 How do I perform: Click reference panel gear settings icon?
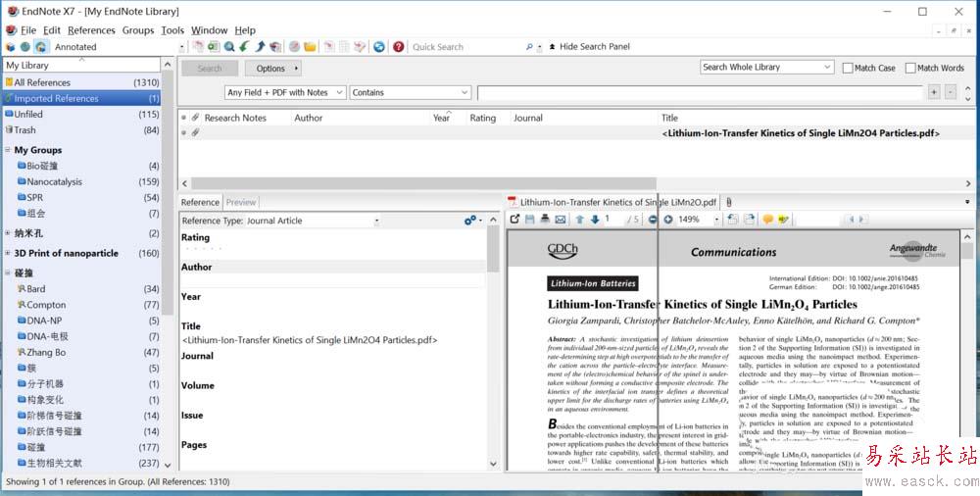point(472,221)
